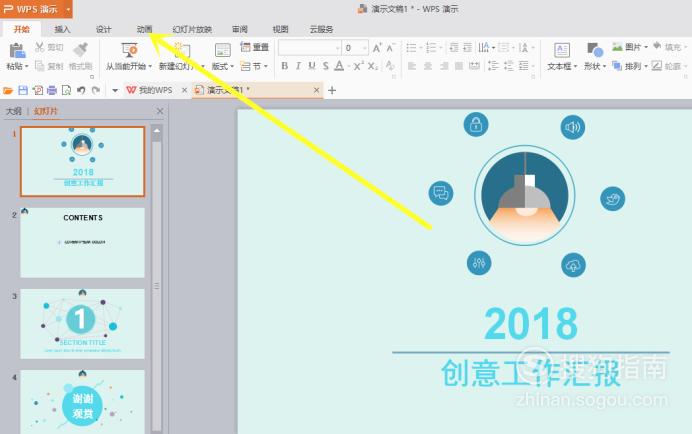Viewport: 692px width, 434px height.
Task: Close the slide thumbnail pane
Action: (x=160, y=111)
